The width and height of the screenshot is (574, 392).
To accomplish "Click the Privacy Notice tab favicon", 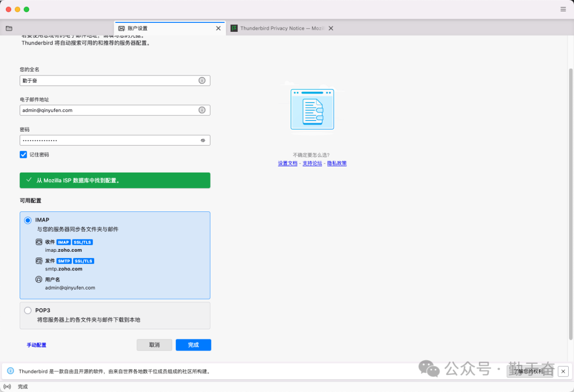I will (234, 28).
